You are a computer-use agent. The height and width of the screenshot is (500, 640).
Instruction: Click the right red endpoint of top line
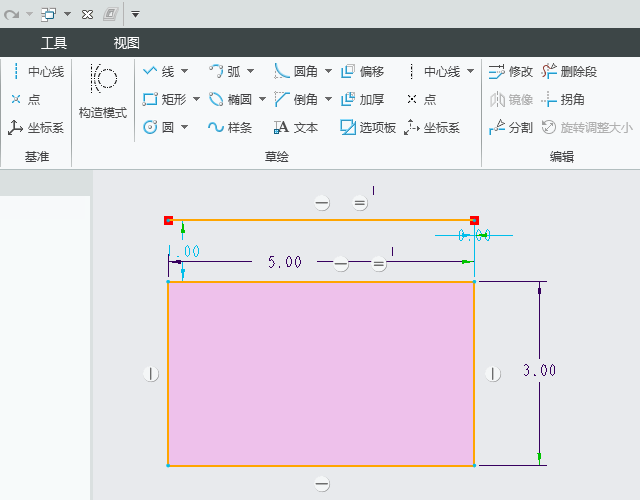474,220
